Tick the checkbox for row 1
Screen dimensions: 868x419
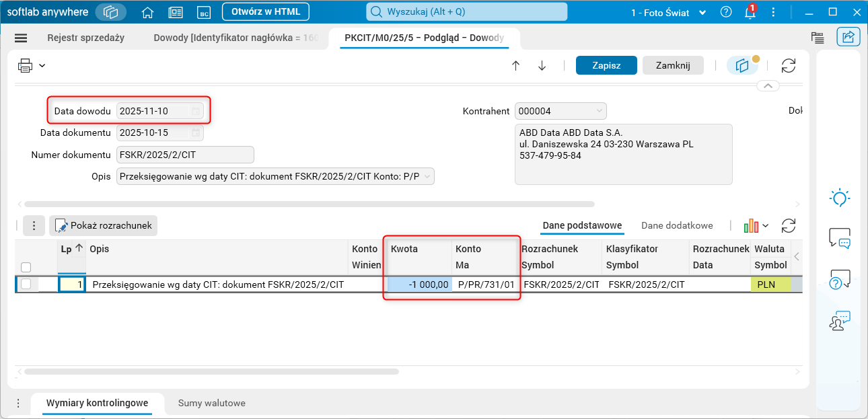tap(26, 284)
